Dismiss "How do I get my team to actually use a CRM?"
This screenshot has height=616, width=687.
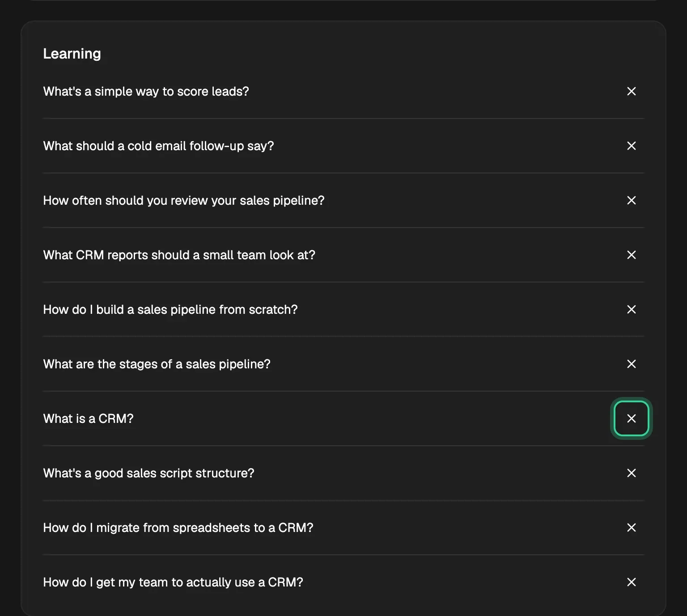coord(632,582)
